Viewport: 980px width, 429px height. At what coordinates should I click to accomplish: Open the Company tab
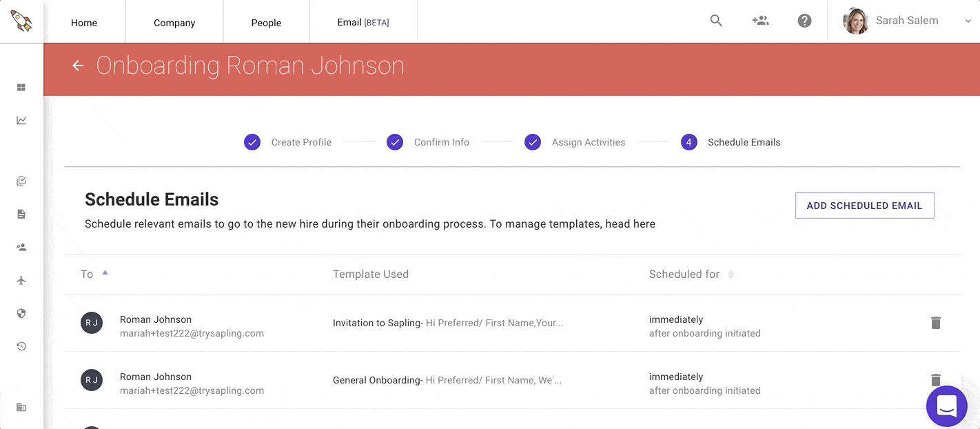(x=174, y=23)
